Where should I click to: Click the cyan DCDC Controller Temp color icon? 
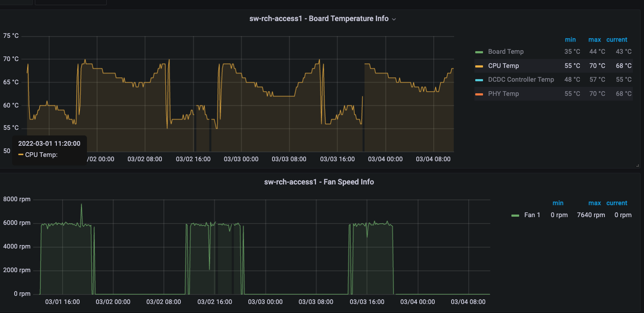479,80
